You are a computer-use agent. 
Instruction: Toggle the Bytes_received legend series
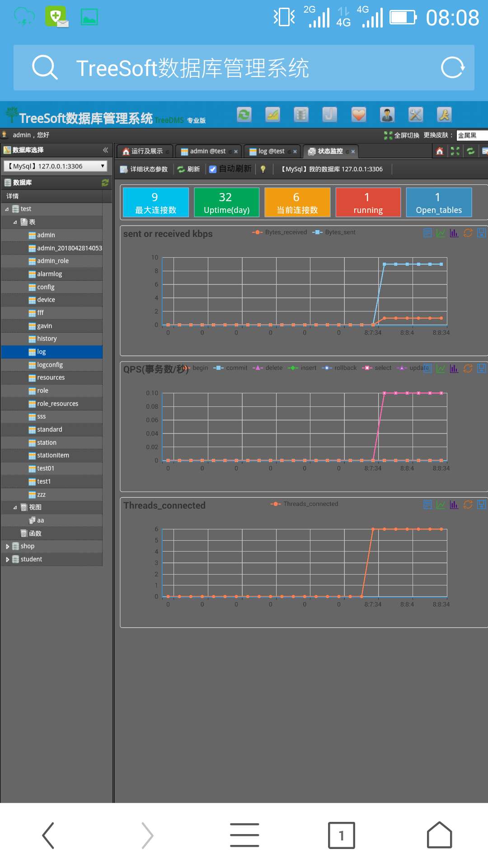279,232
